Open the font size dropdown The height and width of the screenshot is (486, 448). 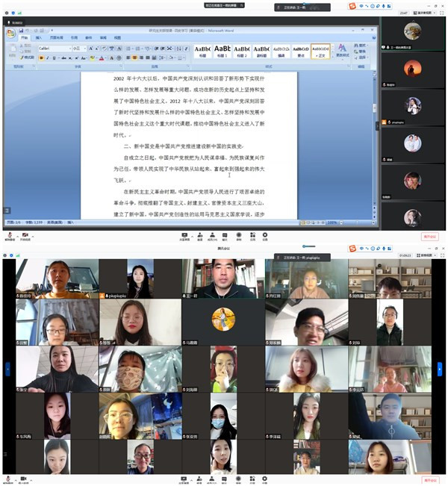click(78, 49)
